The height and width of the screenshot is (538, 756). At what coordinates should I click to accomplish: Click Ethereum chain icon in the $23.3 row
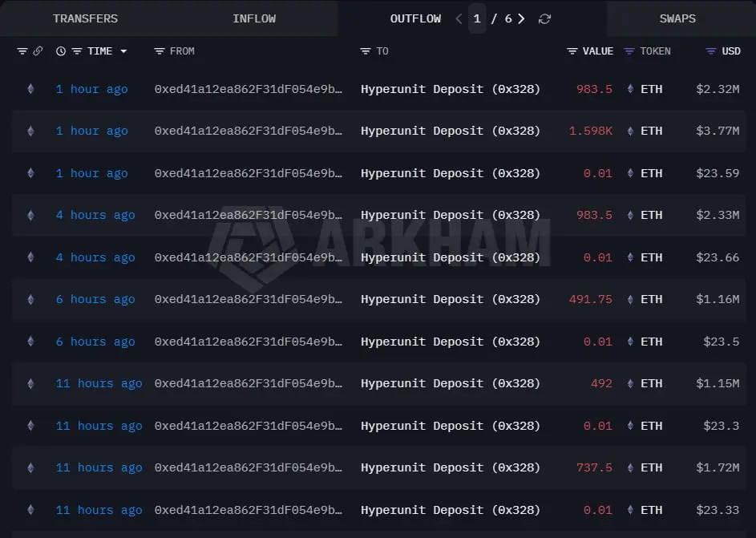pyautogui.click(x=30, y=426)
